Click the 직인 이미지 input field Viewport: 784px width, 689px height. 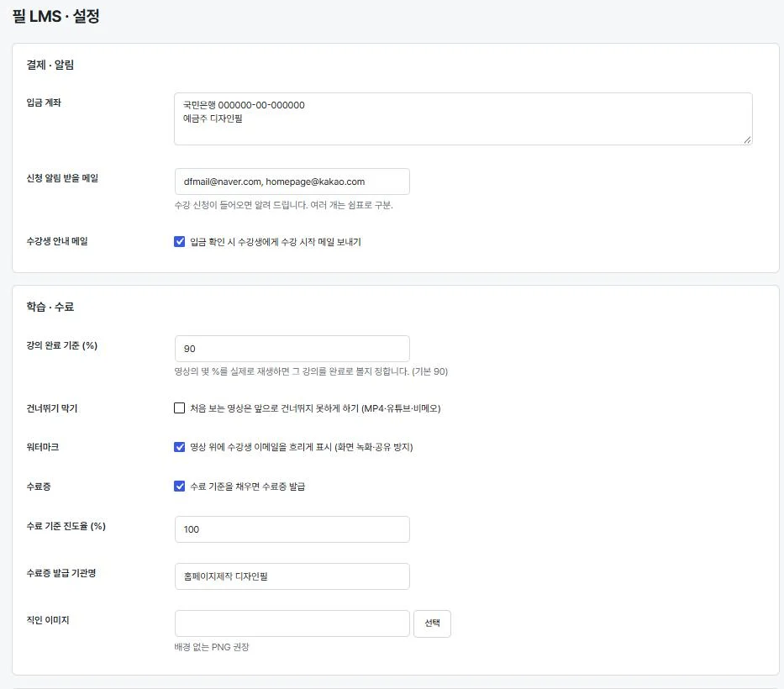point(292,623)
